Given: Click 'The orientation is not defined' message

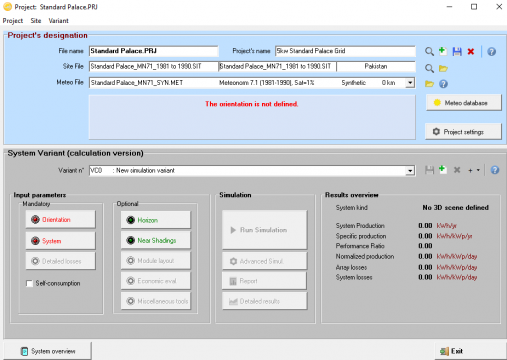Looking at the screenshot, I should pyautogui.click(x=252, y=104).
